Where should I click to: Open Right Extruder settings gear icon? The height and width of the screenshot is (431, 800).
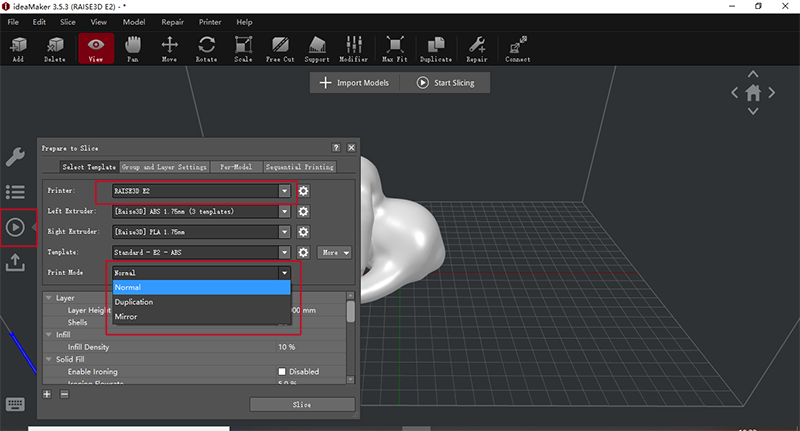tap(304, 232)
